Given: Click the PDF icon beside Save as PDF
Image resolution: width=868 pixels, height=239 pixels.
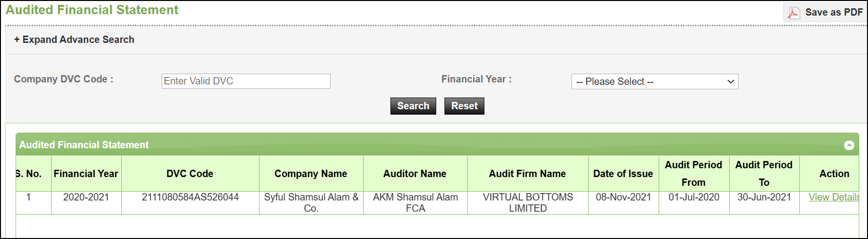Looking at the screenshot, I should coord(794,13).
